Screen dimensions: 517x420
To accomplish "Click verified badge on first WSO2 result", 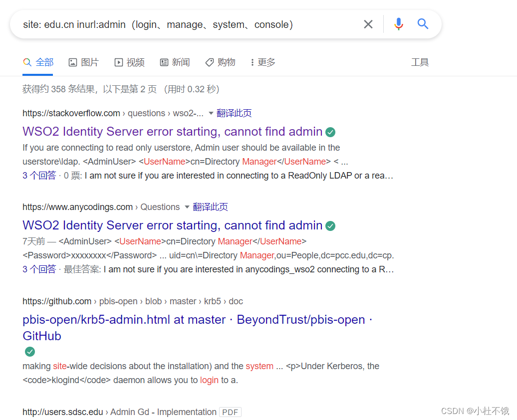I will point(330,131).
